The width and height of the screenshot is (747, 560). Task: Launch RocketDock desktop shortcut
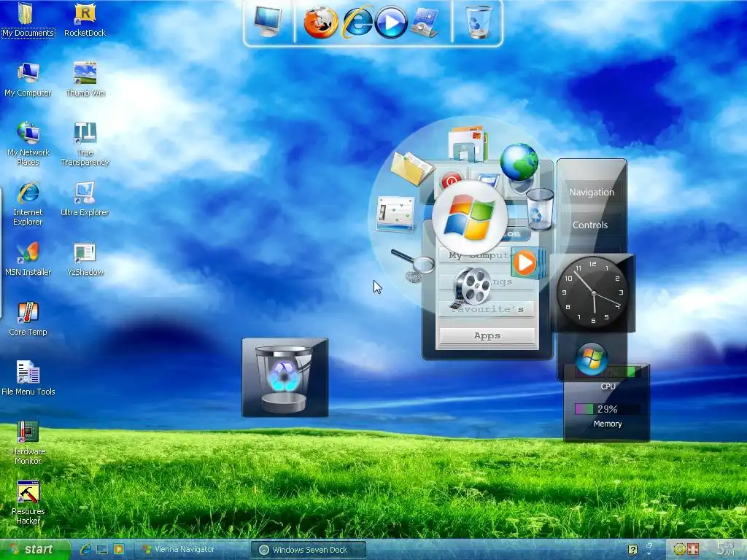point(85,19)
